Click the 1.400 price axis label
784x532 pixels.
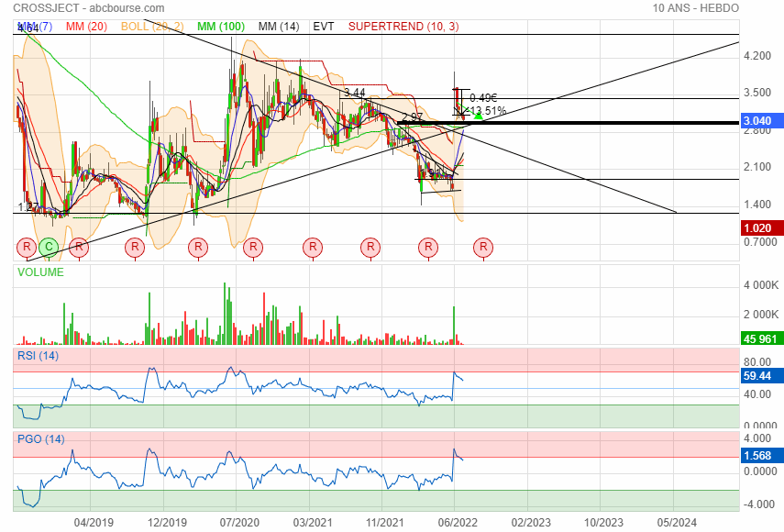pos(757,205)
